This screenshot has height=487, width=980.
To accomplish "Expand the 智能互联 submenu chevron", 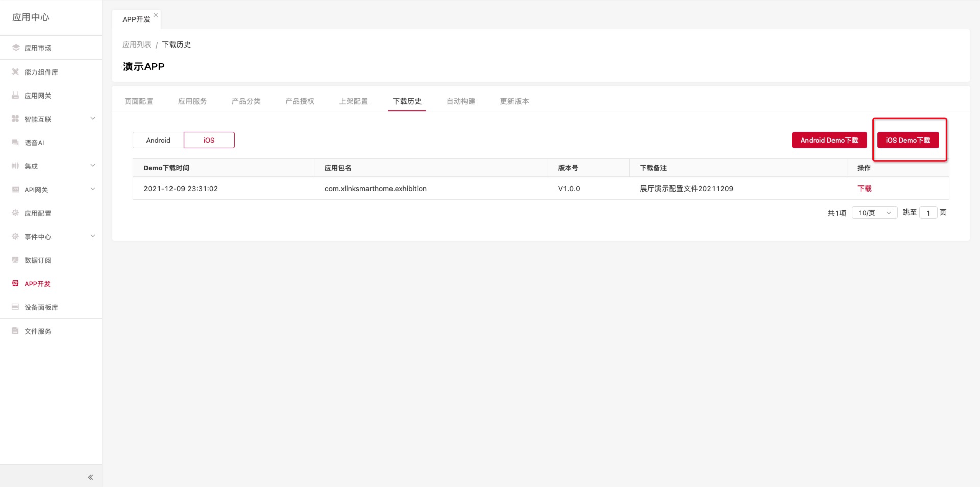I will [x=93, y=118].
